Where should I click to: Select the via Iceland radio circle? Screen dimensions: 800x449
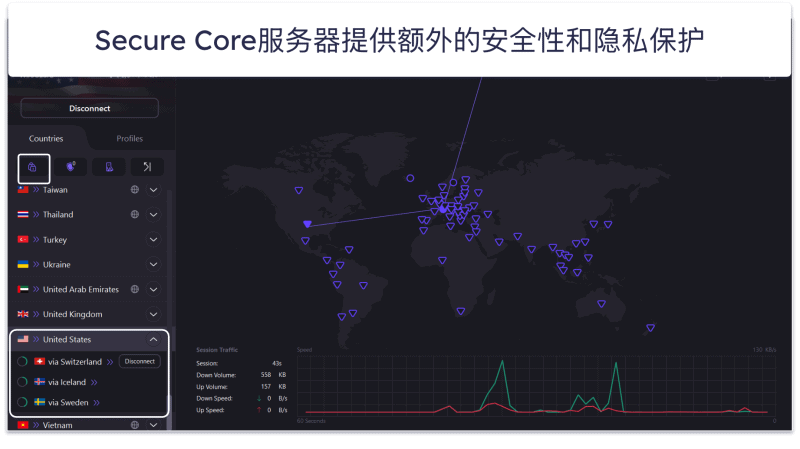pos(22,382)
